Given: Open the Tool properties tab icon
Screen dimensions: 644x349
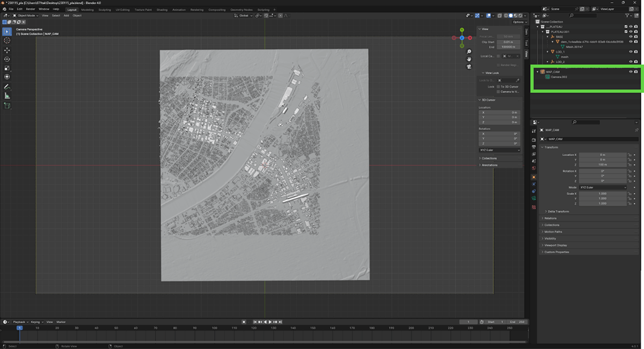Looking at the screenshot, I should click(533, 131).
